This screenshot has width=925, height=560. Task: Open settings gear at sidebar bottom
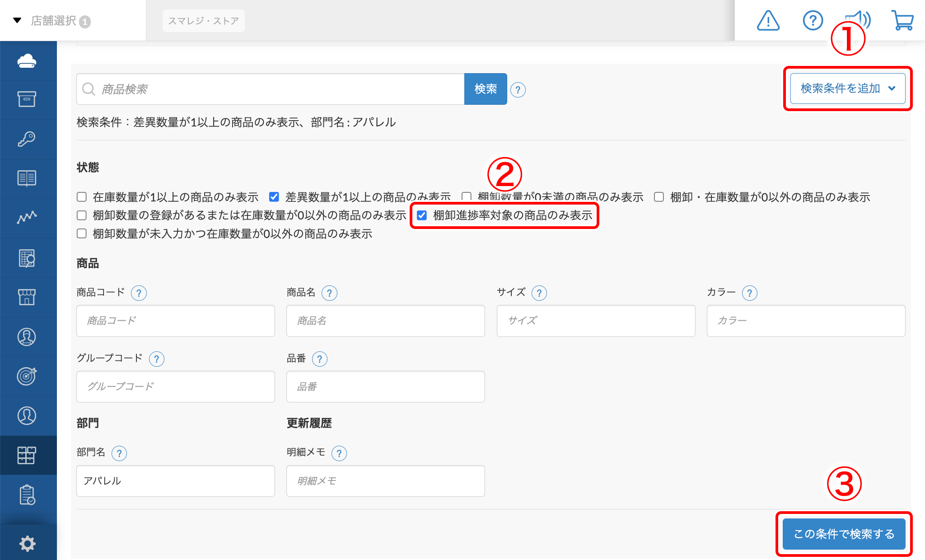pyautogui.click(x=27, y=543)
